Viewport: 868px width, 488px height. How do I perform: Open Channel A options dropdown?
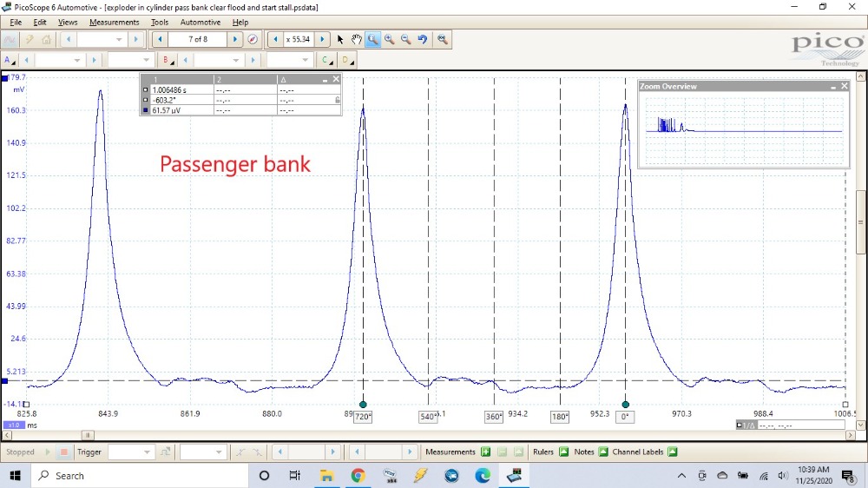pos(10,61)
